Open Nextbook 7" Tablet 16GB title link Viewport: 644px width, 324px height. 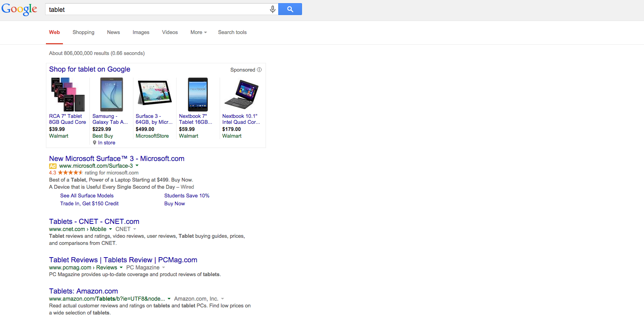196,119
